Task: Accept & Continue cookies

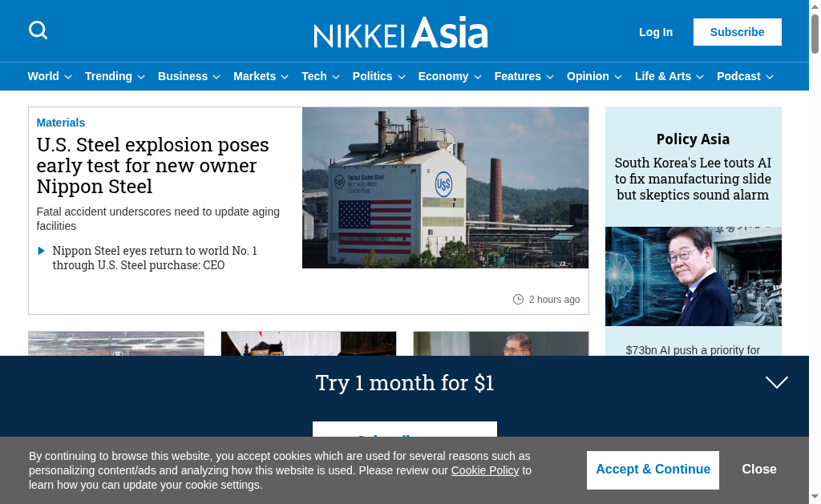Action: tap(653, 470)
